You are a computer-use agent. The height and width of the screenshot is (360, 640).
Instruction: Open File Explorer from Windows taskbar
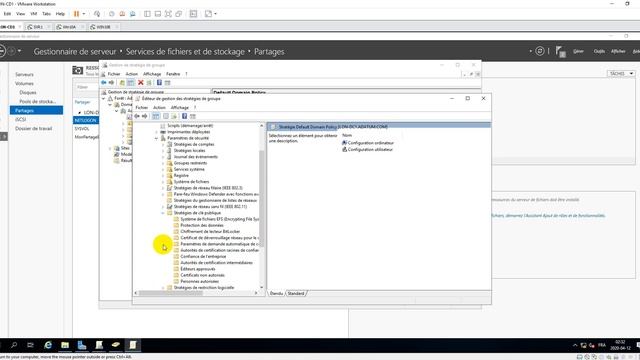(x=65, y=345)
